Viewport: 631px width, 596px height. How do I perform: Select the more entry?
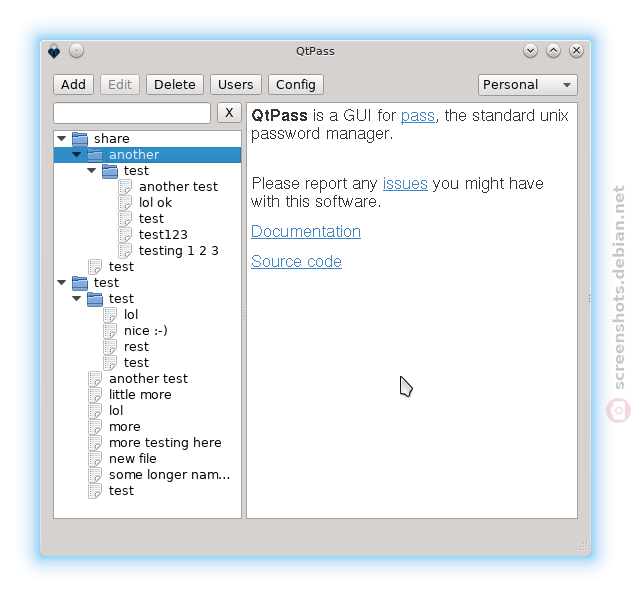125,427
